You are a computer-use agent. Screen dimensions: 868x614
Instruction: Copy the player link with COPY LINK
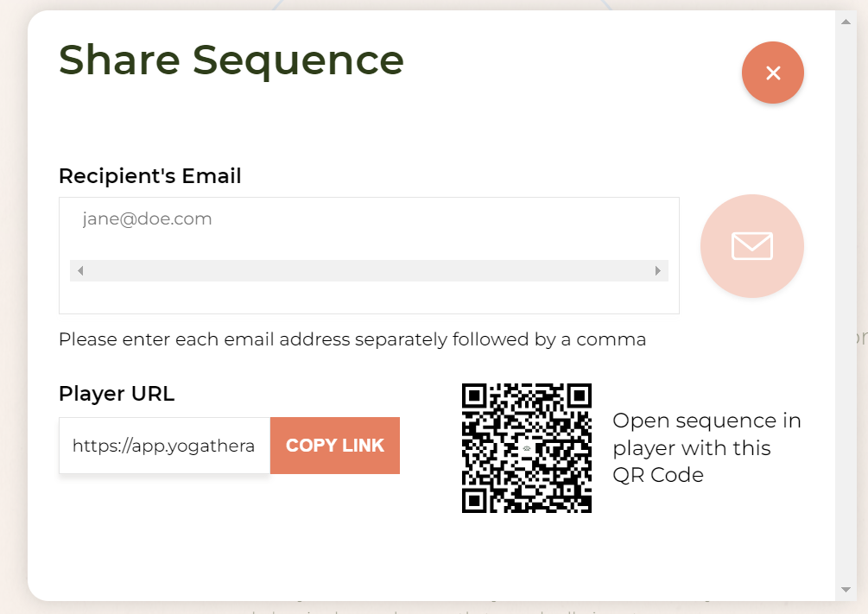pyautogui.click(x=335, y=446)
